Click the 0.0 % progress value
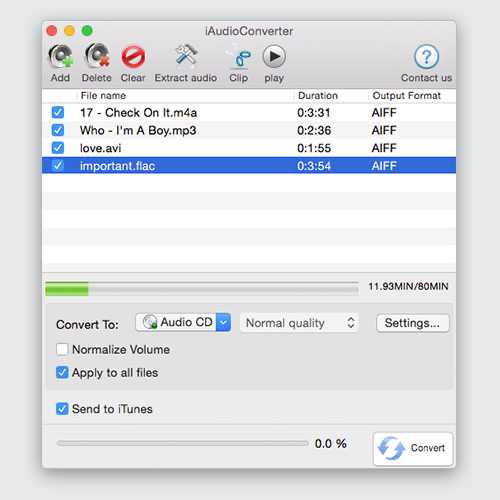500x500 pixels. (331, 443)
